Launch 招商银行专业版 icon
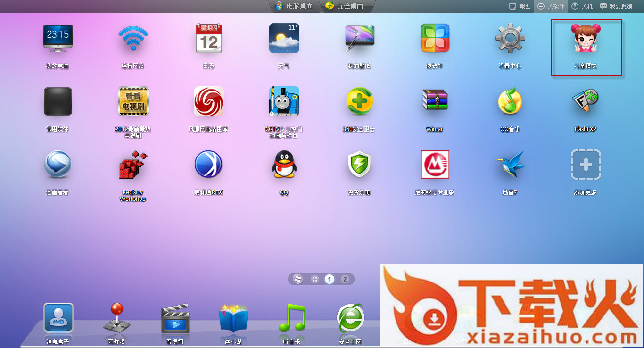This screenshot has width=644, height=348. (435, 165)
